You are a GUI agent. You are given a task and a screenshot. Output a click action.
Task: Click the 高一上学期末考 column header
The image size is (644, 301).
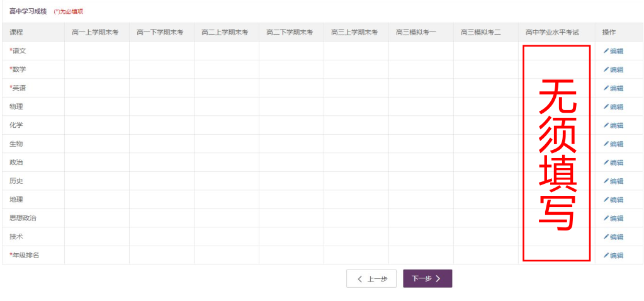[96, 32]
